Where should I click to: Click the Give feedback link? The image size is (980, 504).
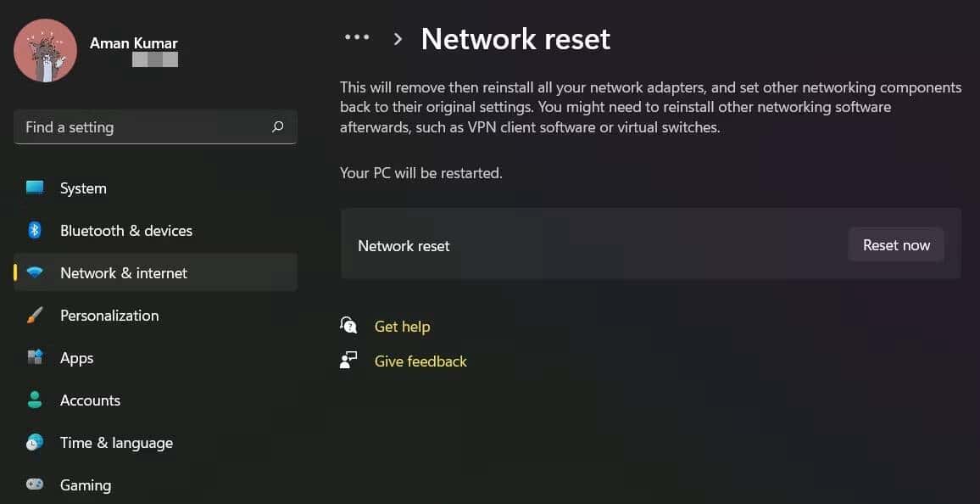pos(420,361)
